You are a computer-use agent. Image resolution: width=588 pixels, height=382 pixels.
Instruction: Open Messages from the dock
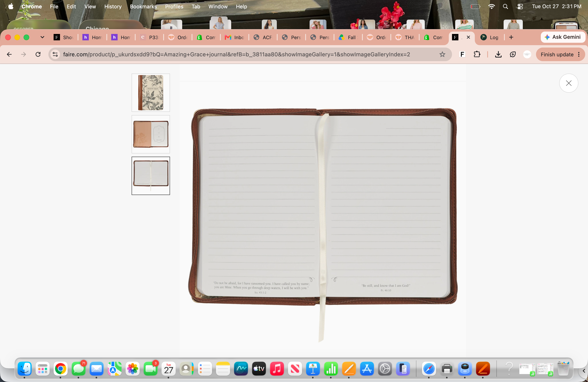tap(79, 369)
